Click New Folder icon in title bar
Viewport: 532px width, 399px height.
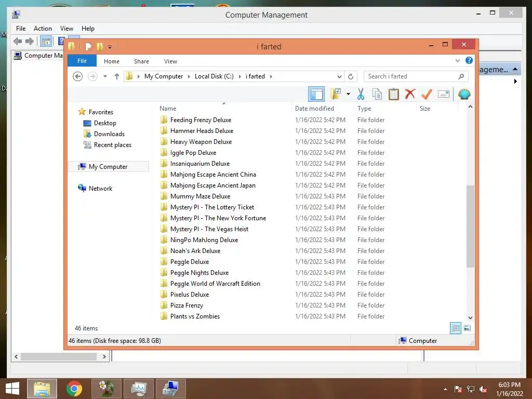[100, 46]
